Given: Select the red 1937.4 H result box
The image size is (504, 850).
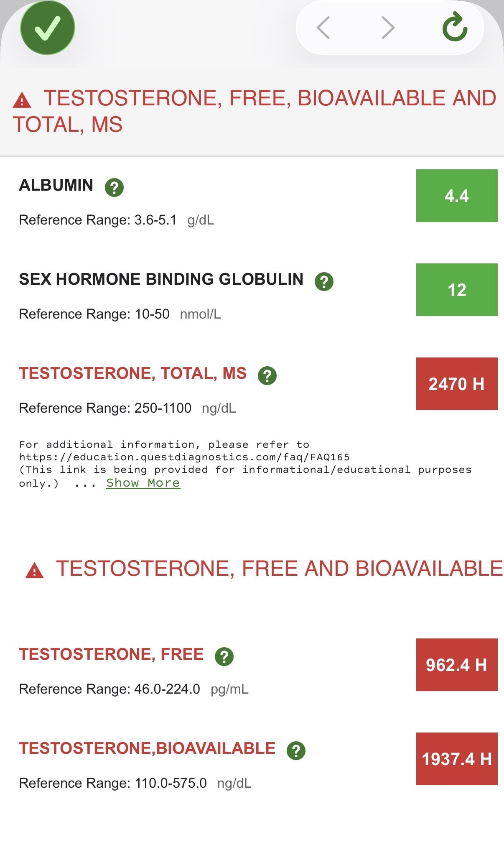Looking at the screenshot, I should point(457,759).
